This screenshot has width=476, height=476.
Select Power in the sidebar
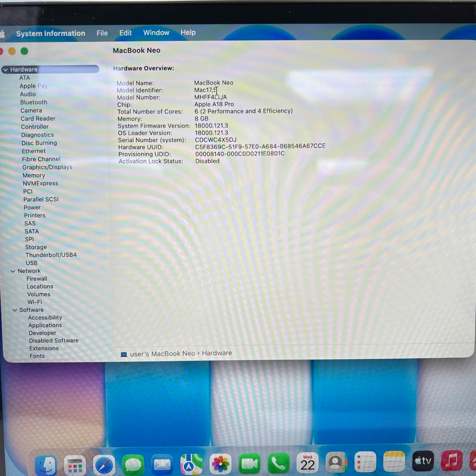click(x=32, y=208)
